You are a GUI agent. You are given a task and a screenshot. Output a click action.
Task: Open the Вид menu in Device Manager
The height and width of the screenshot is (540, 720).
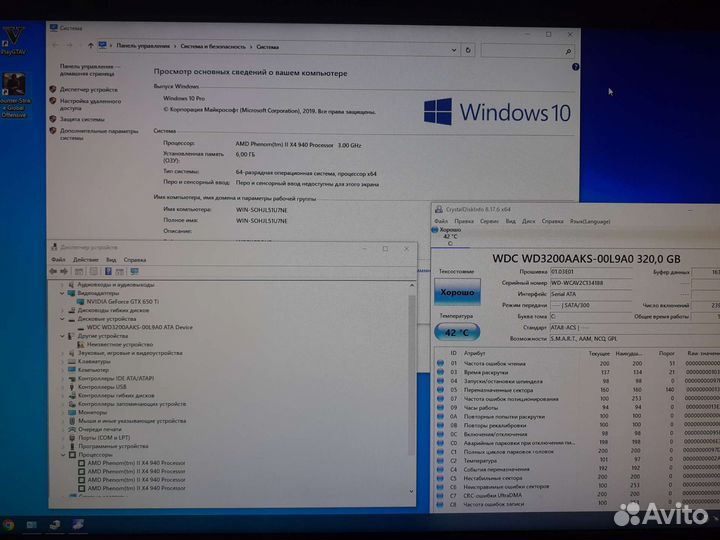click(x=111, y=259)
